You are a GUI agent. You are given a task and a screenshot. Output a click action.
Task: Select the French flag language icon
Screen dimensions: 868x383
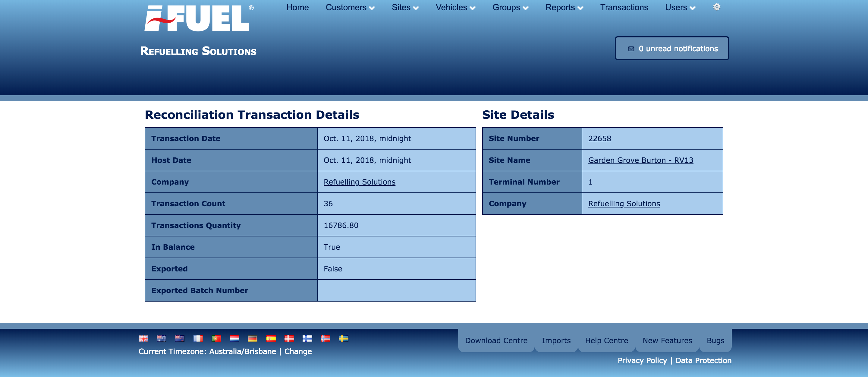tap(198, 338)
